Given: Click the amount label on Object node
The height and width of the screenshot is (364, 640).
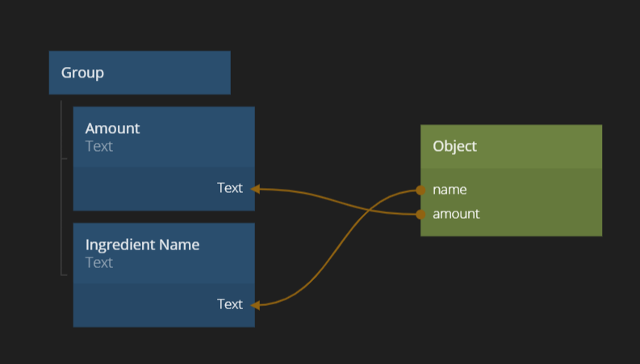Looking at the screenshot, I should click(456, 214).
